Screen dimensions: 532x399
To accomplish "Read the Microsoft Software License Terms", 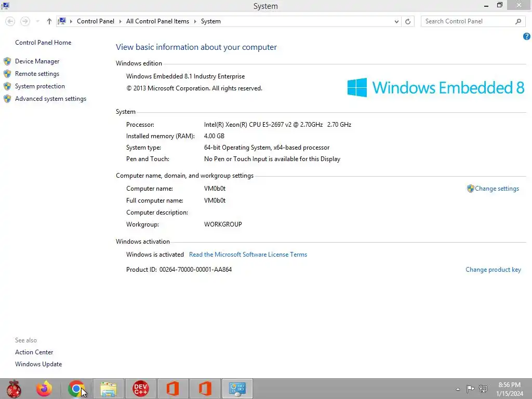I will pyautogui.click(x=248, y=255).
